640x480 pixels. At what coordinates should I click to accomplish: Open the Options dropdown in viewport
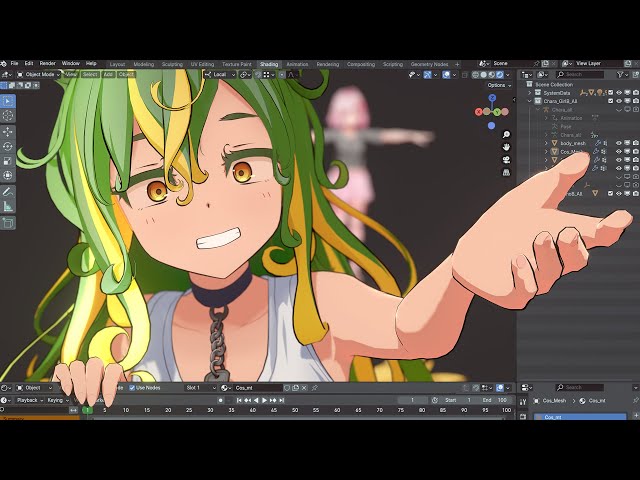[x=499, y=85]
